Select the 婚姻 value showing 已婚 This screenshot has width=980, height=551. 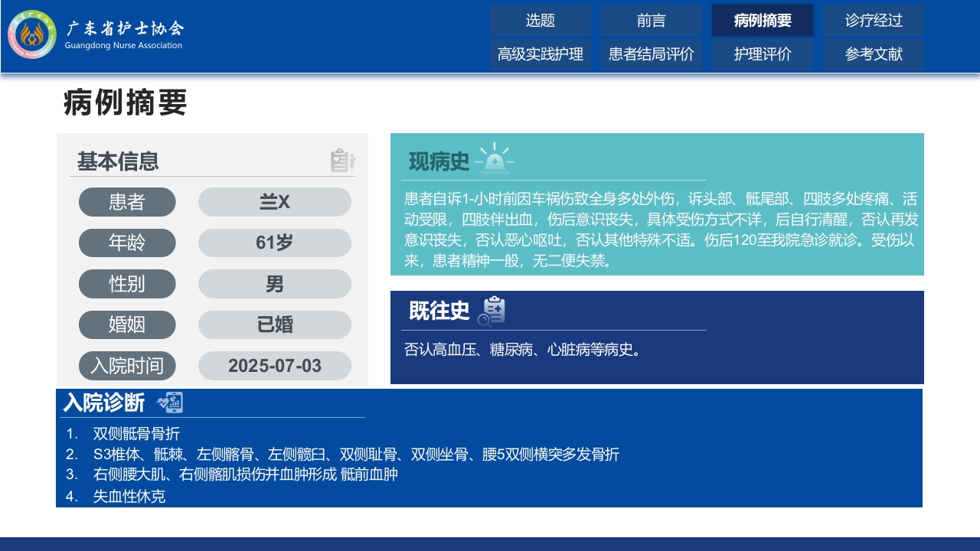coord(274,324)
